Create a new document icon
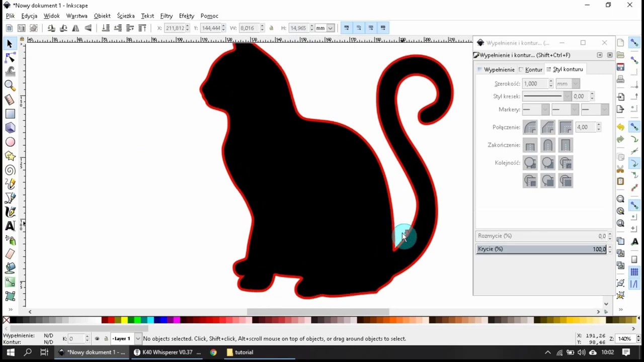This screenshot has height=362, width=644. (620, 43)
